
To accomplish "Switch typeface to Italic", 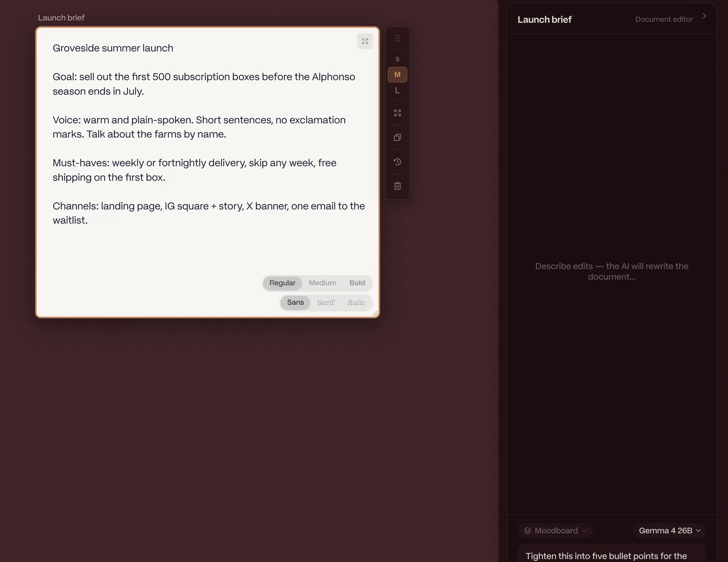I will pos(356,302).
